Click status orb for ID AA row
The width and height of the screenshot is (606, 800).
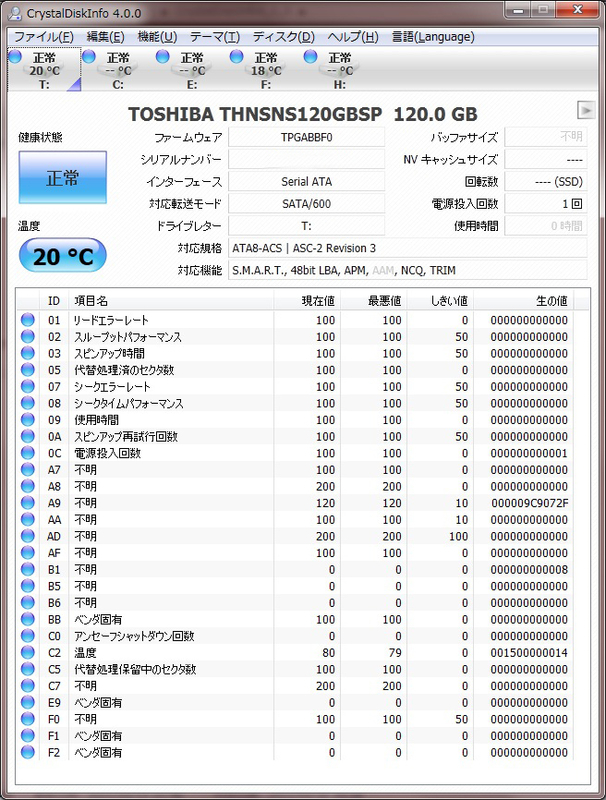click(x=28, y=519)
